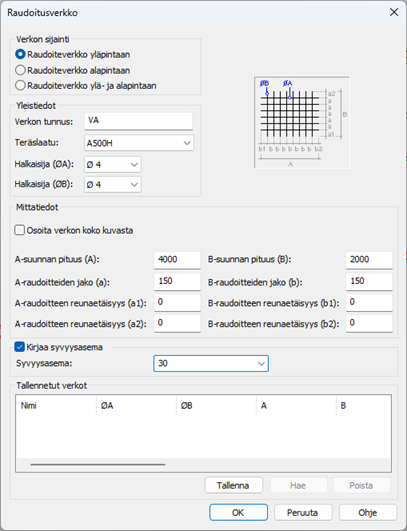Viewport: 407px width, 531px height.
Task: Click the Verkon tunnus text field
Action: click(138, 121)
